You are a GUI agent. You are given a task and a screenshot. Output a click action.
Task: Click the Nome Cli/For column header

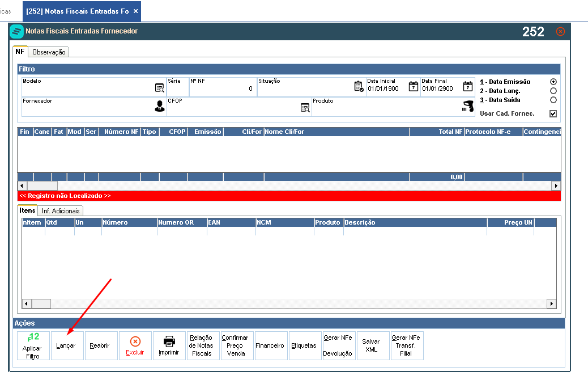[336, 132]
